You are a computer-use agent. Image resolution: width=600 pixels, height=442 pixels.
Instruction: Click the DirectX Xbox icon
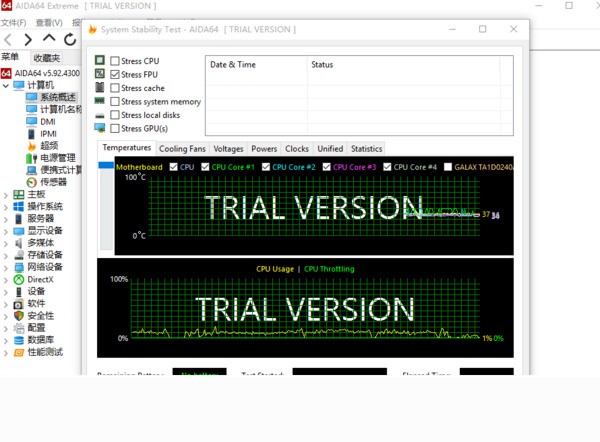(x=18, y=279)
